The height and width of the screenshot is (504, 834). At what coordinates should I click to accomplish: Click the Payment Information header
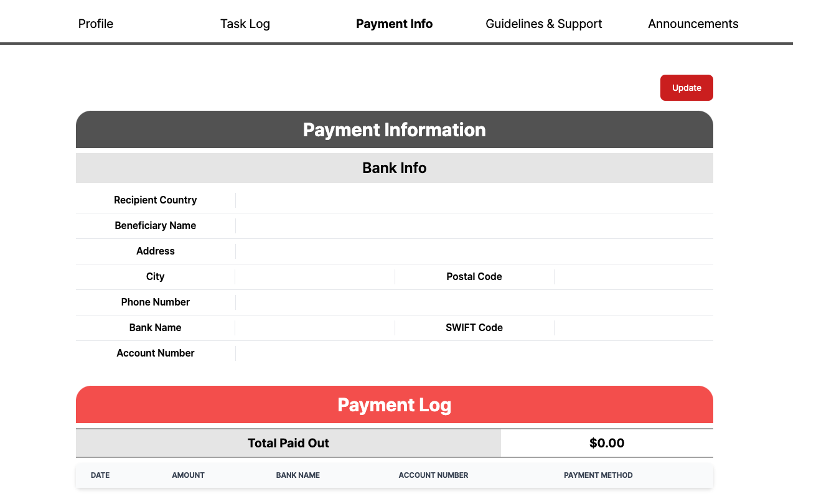point(394,129)
